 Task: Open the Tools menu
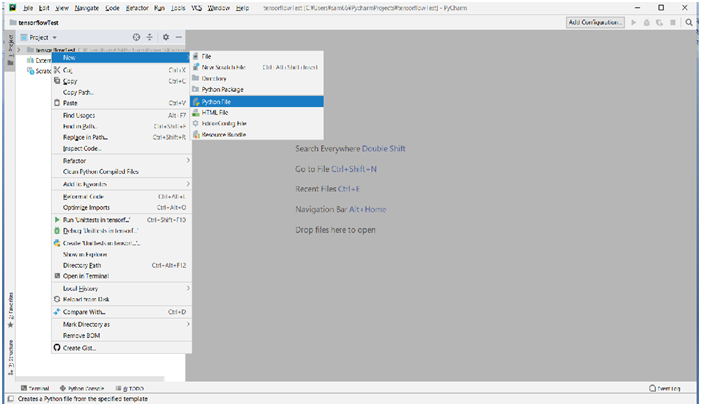click(178, 8)
